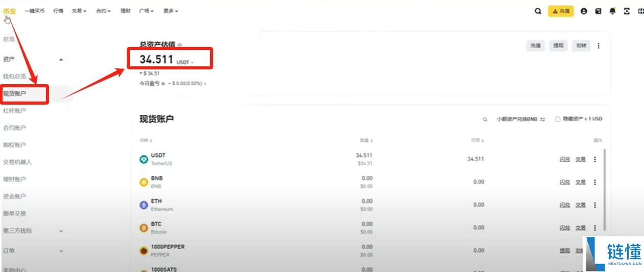The width and height of the screenshot is (644, 272).
Task: Toggle the eye icon beside 总资产估值
Action: point(179,45)
